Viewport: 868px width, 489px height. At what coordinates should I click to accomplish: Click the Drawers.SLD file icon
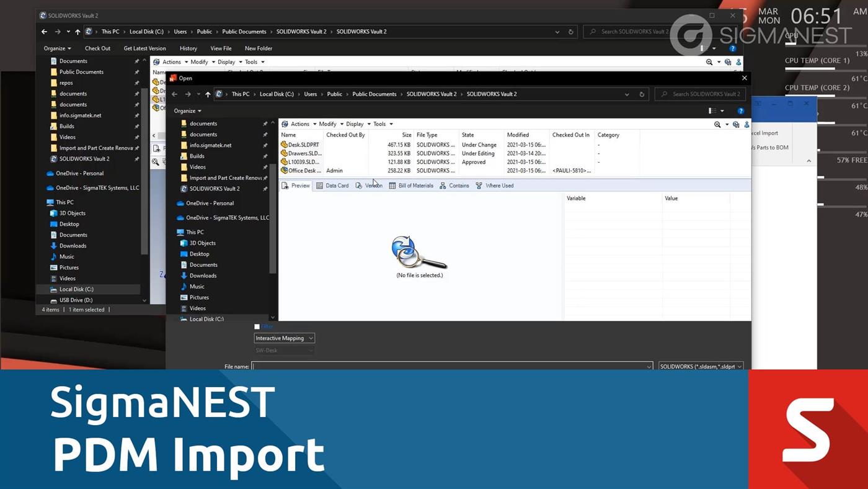(285, 153)
